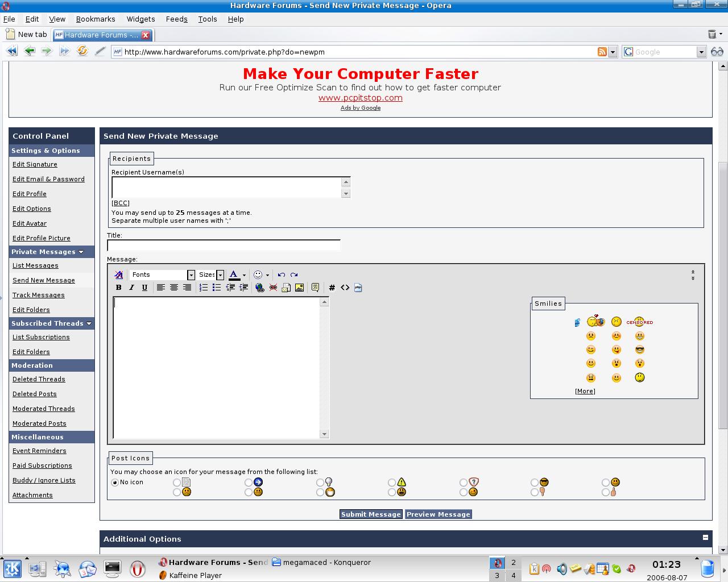Screen dimensions: 728x582
Task: Wrap selection in PHP tags icon
Action: click(x=358, y=288)
